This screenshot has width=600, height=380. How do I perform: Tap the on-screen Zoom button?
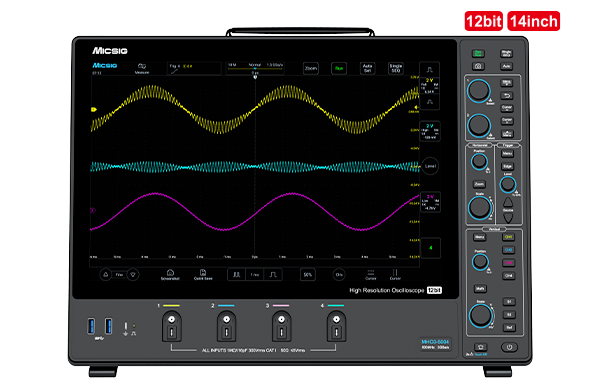pos(311,68)
